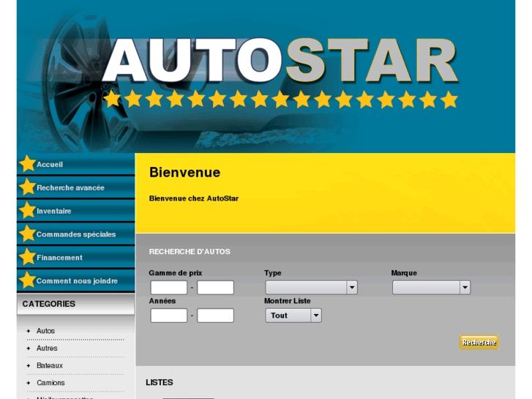Click the star icon beside Commandes spéciales
Viewport: 532px width, 399px height.
[x=28, y=234]
